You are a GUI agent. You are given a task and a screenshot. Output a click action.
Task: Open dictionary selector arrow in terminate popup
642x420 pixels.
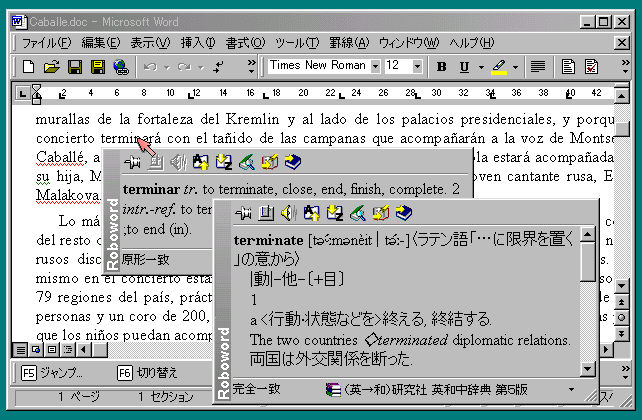[572, 389]
